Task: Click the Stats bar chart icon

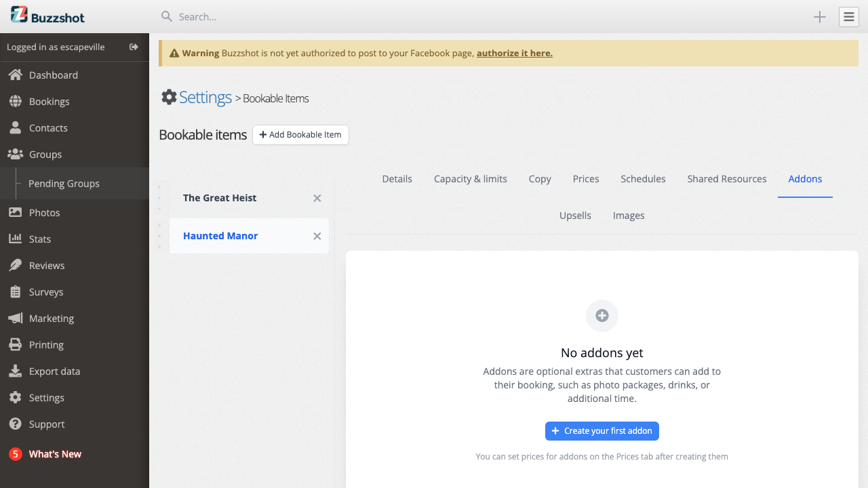Action: [15, 239]
